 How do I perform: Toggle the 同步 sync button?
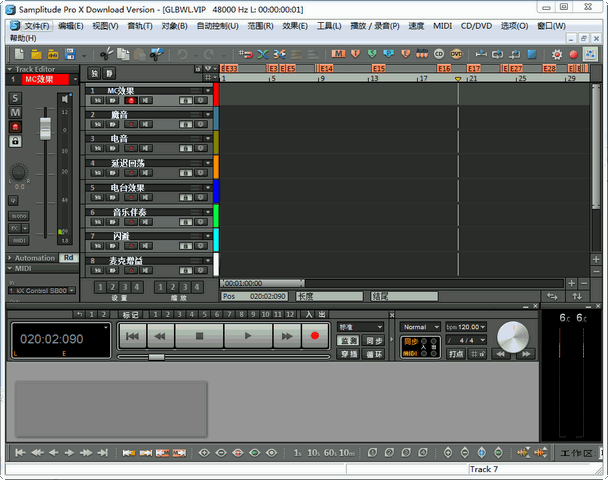pos(374,340)
